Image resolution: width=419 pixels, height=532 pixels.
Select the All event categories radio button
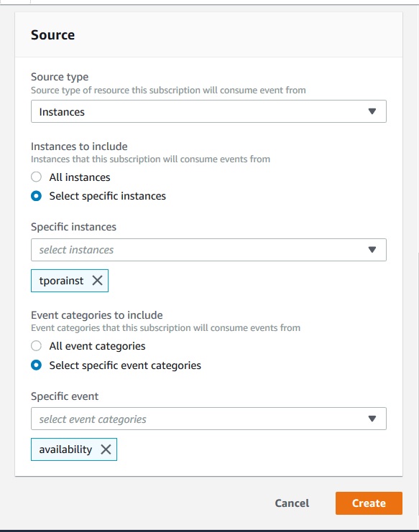point(37,346)
